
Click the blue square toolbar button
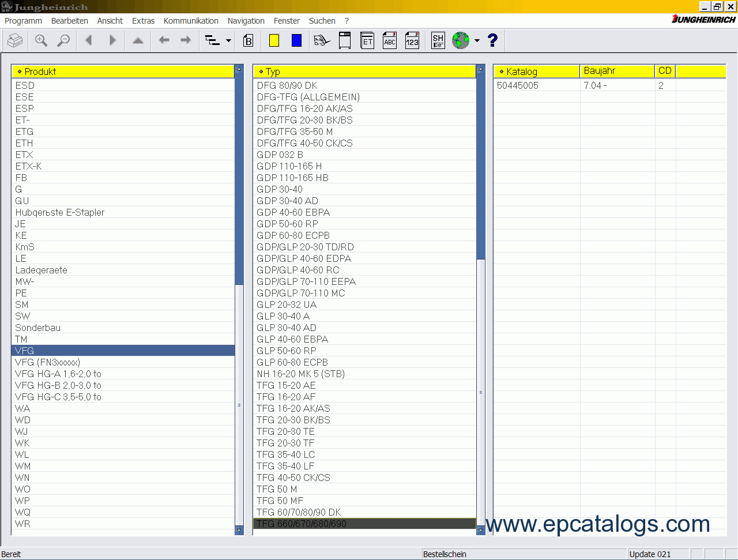296,40
